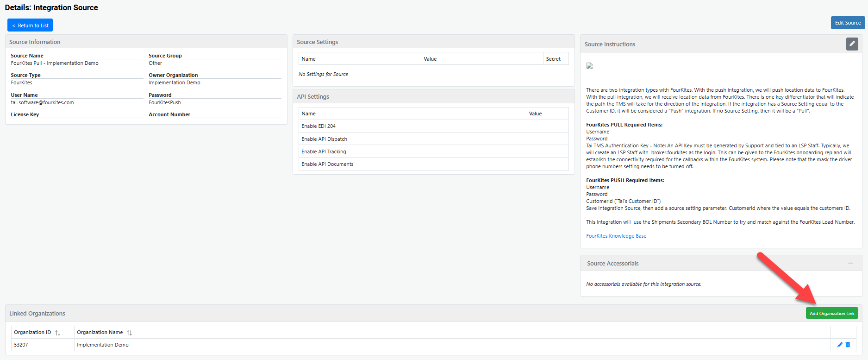Edit the Source Instructions with the pencil icon
Image resolution: width=868 pixels, height=360 pixels.
point(852,44)
